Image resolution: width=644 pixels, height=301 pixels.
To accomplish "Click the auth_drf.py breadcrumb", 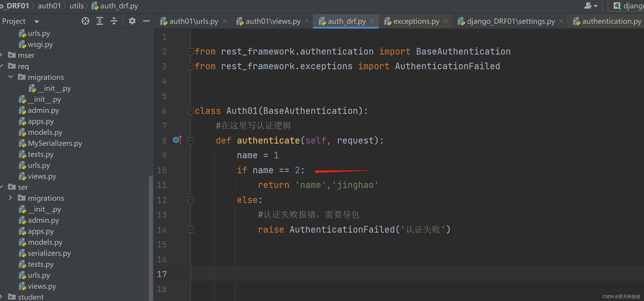I will pyautogui.click(x=115, y=6).
